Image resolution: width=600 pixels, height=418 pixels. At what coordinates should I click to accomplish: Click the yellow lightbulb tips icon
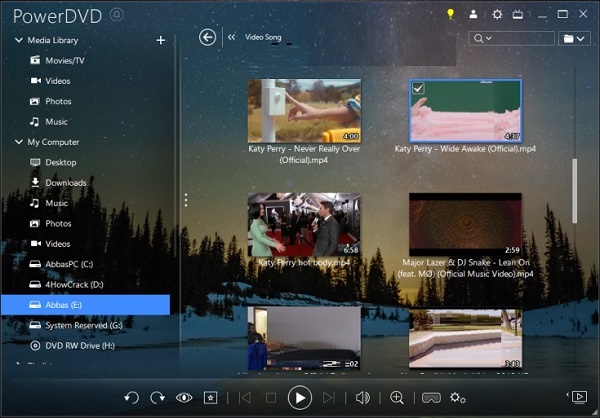(450, 14)
